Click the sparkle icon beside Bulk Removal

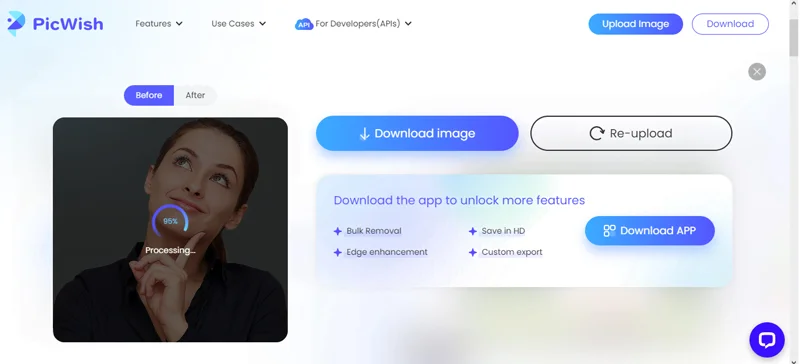coord(337,231)
